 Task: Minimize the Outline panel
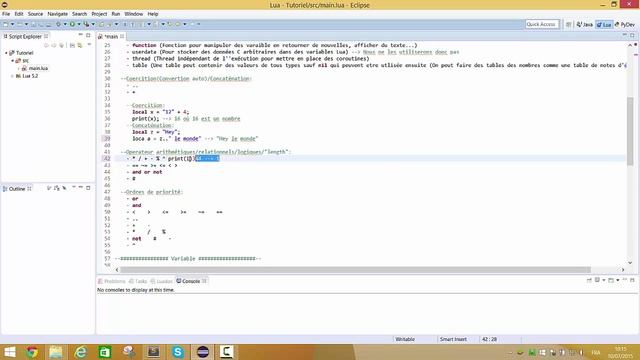[81, 188]
